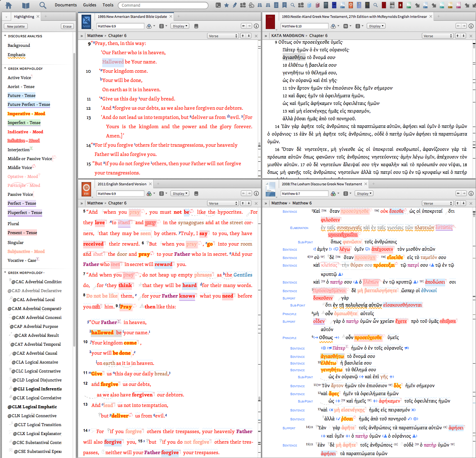This screenshot has height=458, width=476.
Task: Apply the Future Perfect - Tense highlight style
Action: point(29,105)
